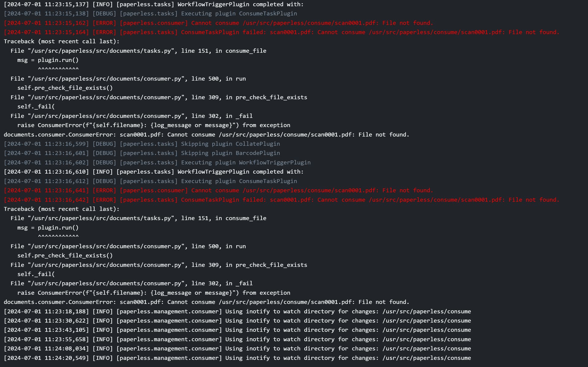Click INFO line at 11:23:16,610 WorkflowTriggerPlugin completed
588x367 pixels.
coord(154,172)
